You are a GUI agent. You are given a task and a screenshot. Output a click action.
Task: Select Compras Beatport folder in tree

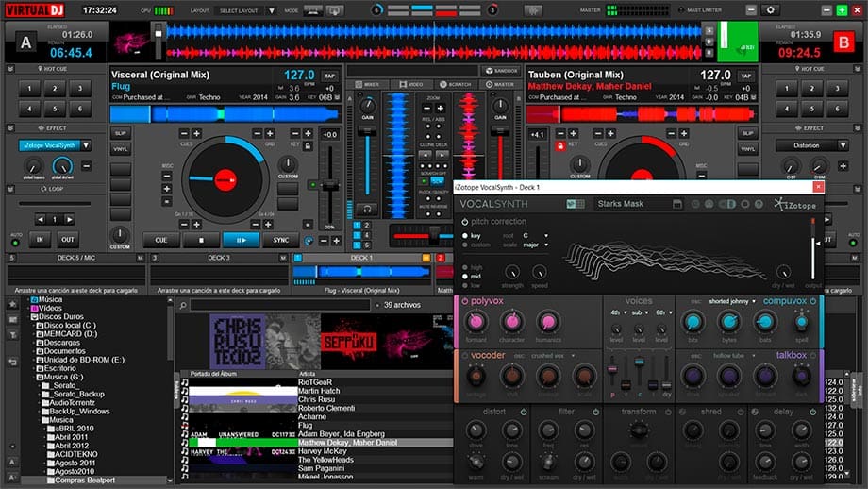[x=84, y=481]
